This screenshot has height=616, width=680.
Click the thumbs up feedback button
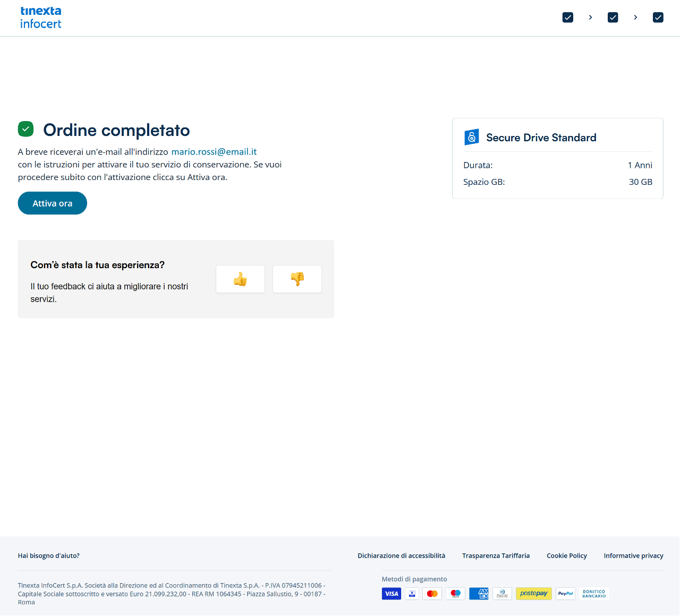pos(240,279)
